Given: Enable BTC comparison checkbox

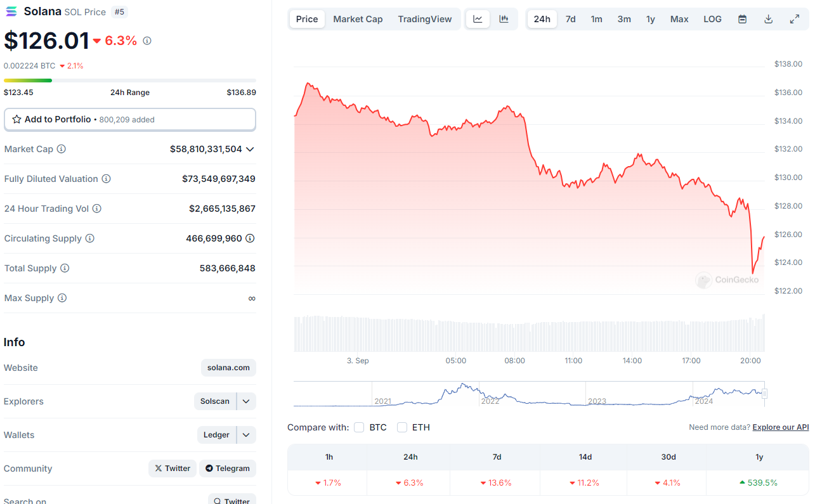Looking at the screenshot, I should click(359, 427).
